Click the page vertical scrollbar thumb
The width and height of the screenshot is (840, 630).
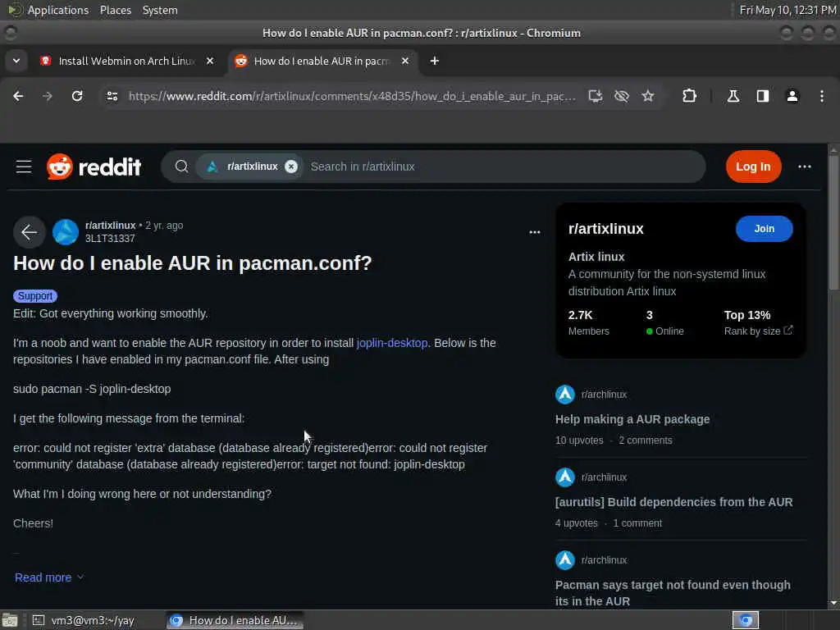pyautogui.click(x=833, y=222)
